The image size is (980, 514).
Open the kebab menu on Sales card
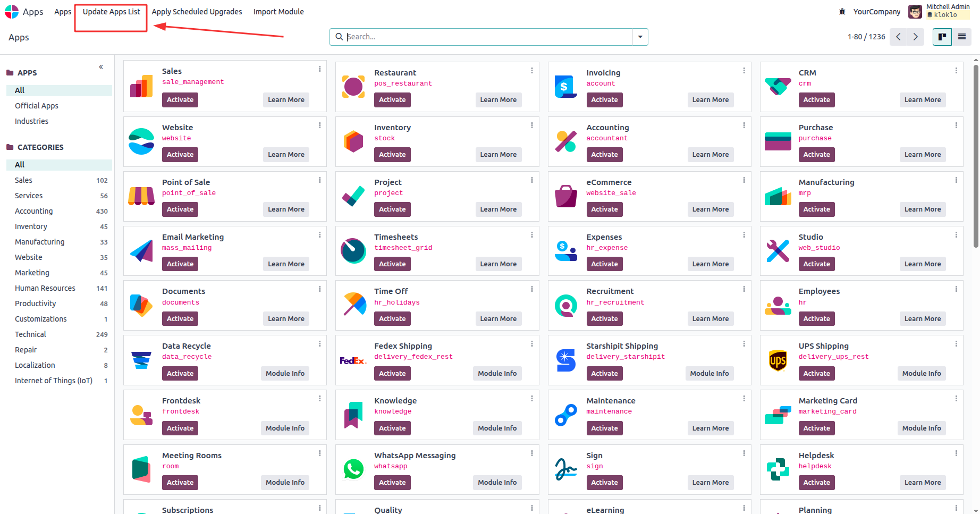pyautogui.click(x=319, y=69)
